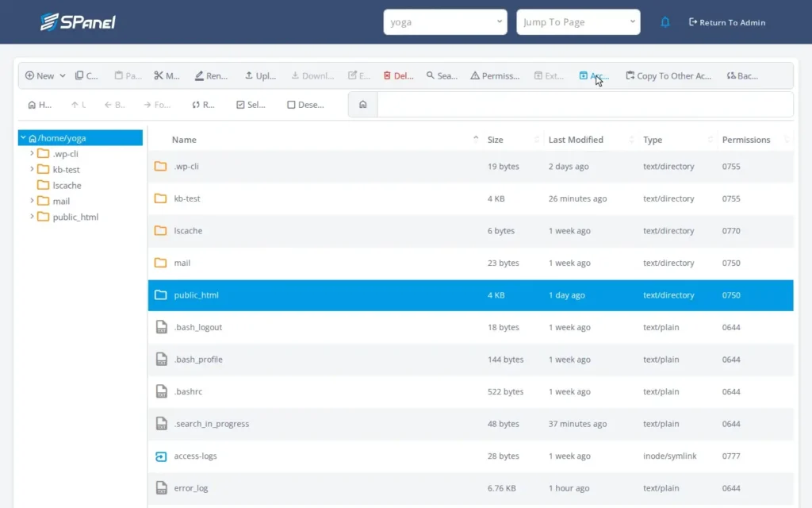Click the Up one level button
812x508 pixels.
coord(79,105)
